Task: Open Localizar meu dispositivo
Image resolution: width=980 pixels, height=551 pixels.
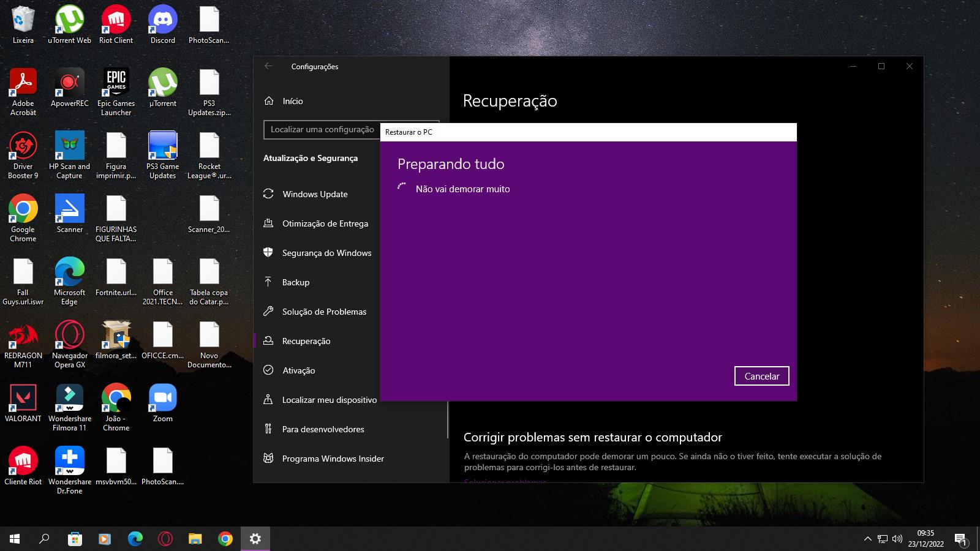Action: coord(329,400)
